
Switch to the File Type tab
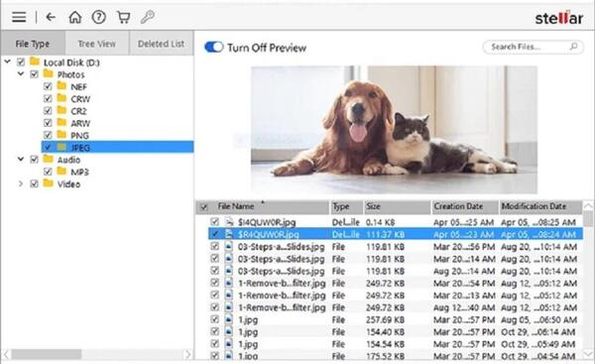click(x=33, y=44)
